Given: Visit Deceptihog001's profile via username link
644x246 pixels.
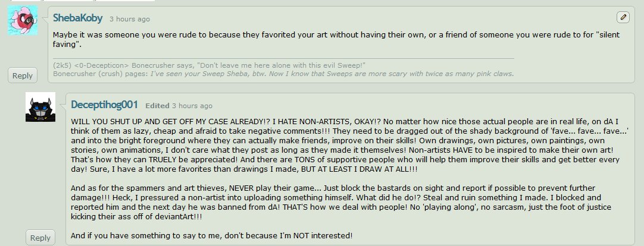Looking at the screenshot, I should pyautogui.click(x=104, y=105).
